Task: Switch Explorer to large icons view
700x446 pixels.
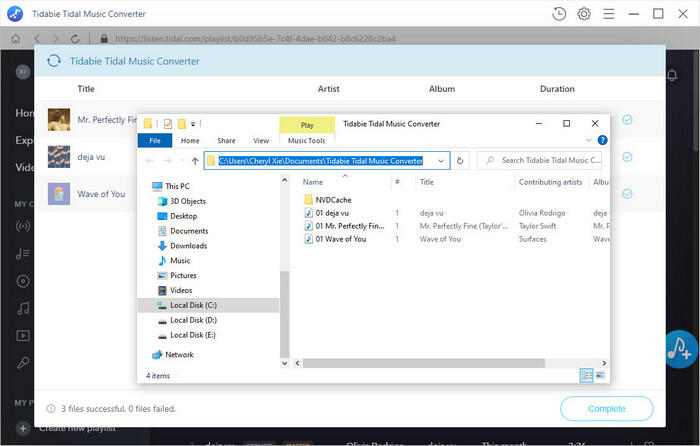Action: coord(600,375)
